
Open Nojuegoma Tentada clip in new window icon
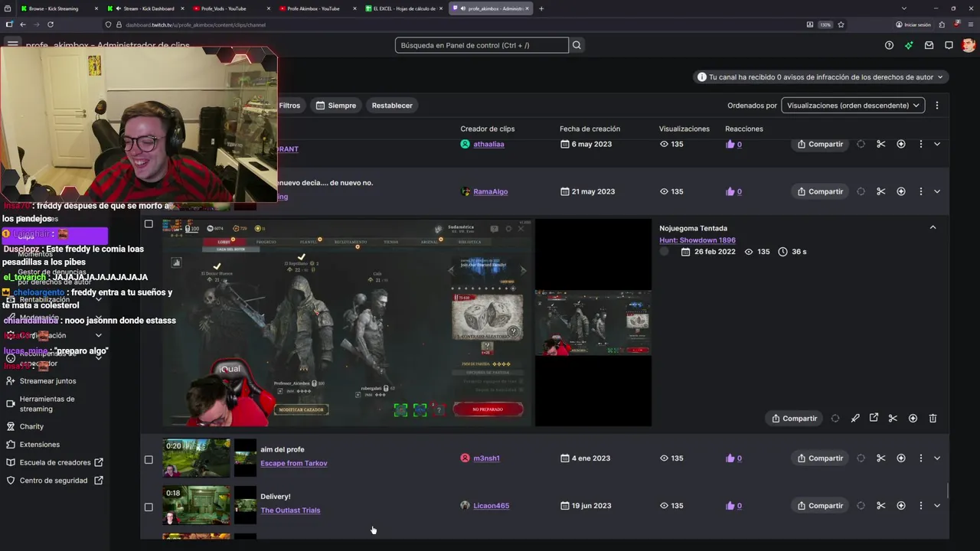coord(874,418)
